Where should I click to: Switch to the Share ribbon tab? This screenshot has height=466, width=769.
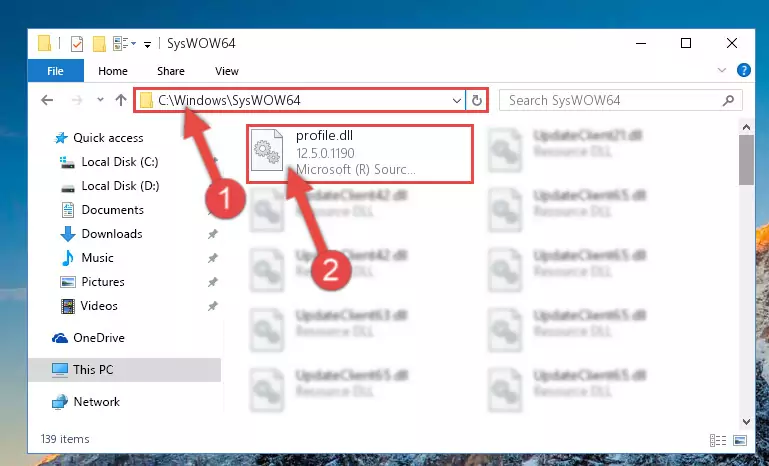pos(171,71)
